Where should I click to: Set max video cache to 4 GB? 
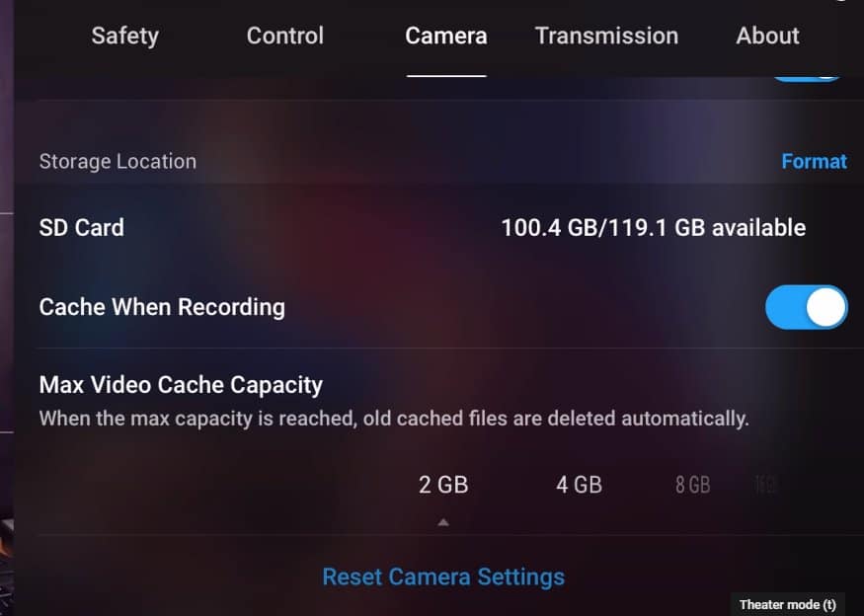pos(579,485)
